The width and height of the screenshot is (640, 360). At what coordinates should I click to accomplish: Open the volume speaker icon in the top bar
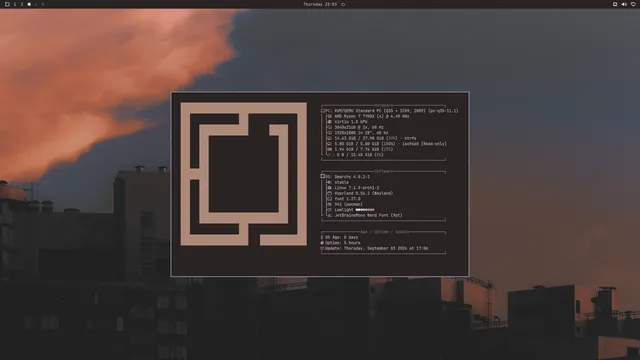click(624, 4)
